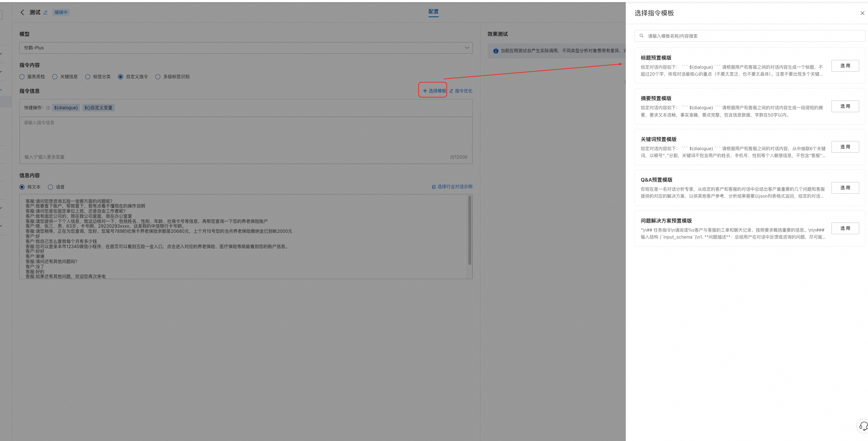
Task: Select the 服务质检 radio option
Action: 22,77
